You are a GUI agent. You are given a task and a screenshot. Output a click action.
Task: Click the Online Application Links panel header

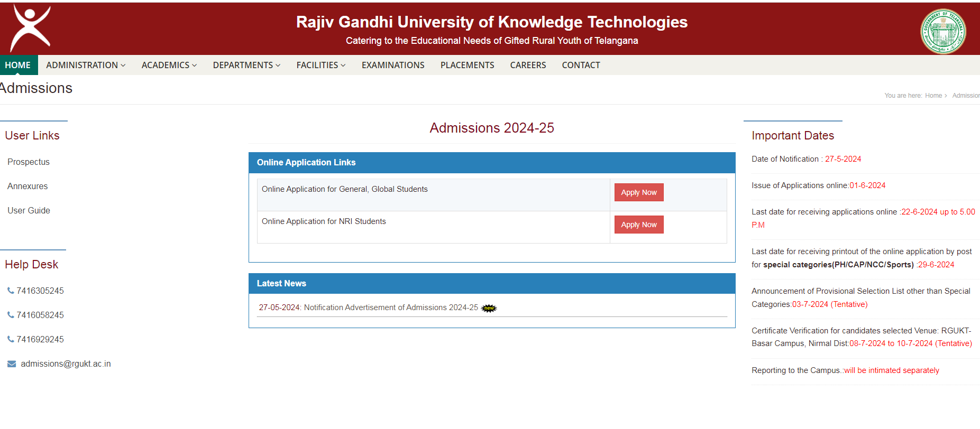pyautogui.click(x=492, y=163)
